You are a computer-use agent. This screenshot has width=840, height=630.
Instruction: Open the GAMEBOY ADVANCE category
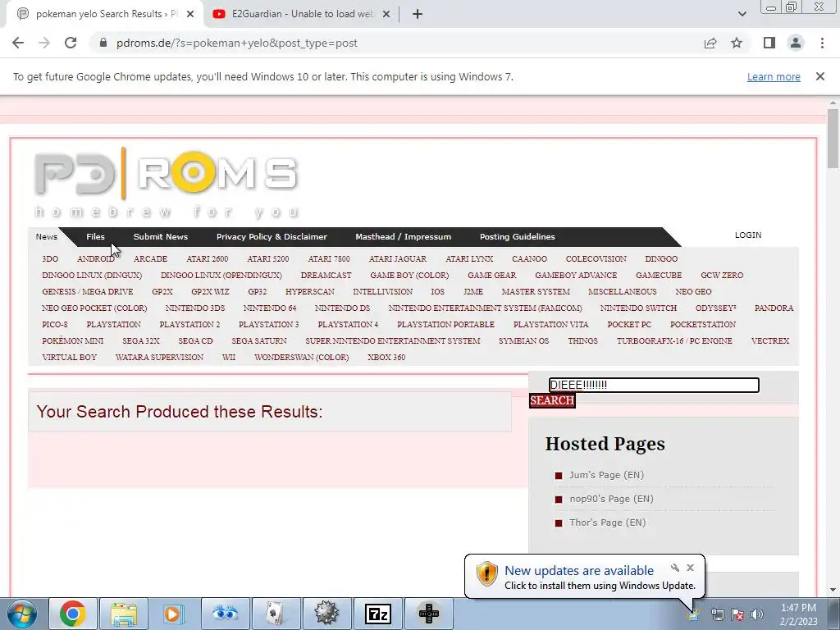576,276
